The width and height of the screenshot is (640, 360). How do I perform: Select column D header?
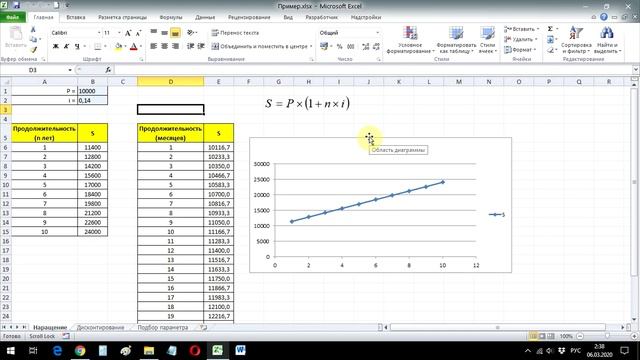coord(171,82)
